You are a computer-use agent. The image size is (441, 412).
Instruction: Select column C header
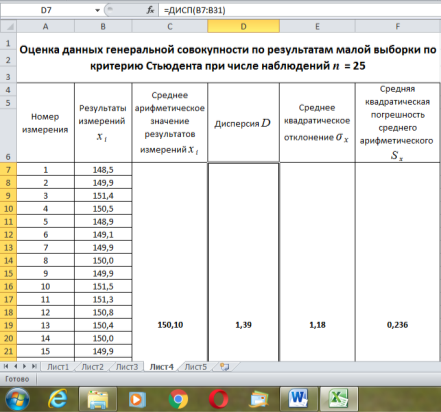point(170,26)
